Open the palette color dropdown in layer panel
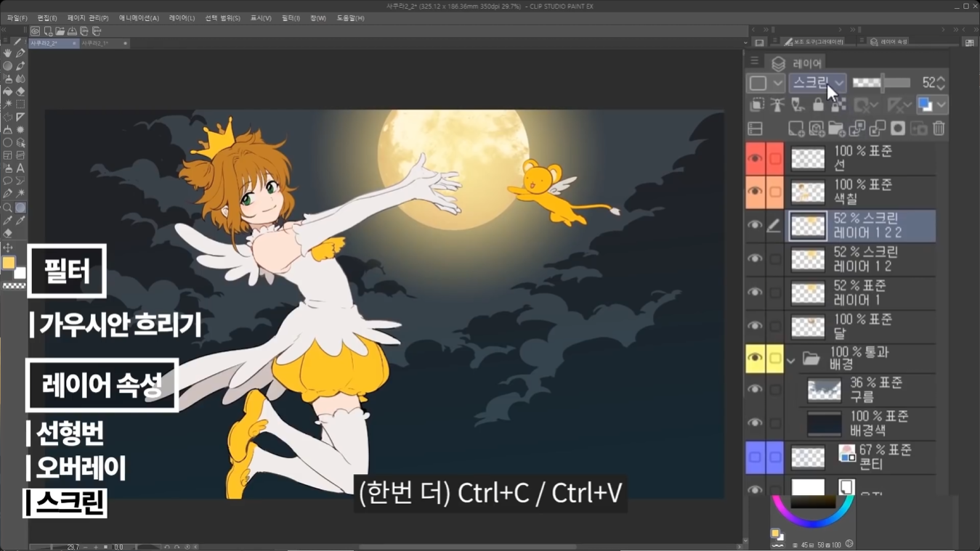980x551 pixels. pyautogui.click(x=766, y=83)
